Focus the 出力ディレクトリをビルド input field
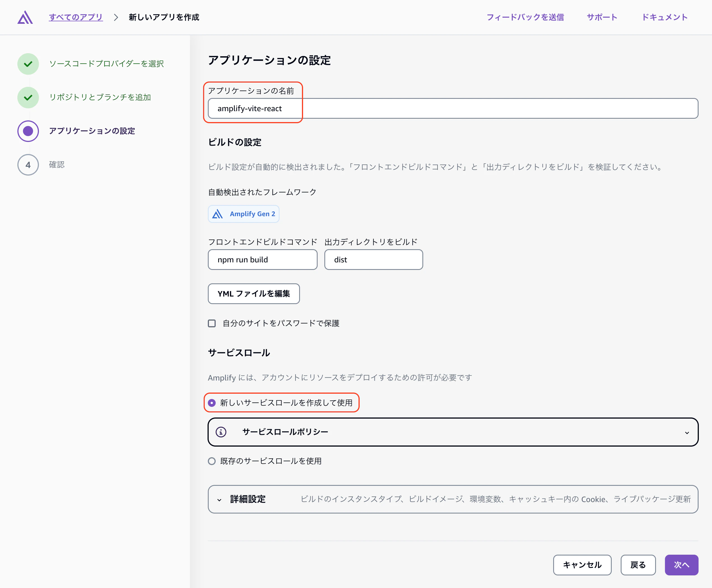 click(373, 260)
